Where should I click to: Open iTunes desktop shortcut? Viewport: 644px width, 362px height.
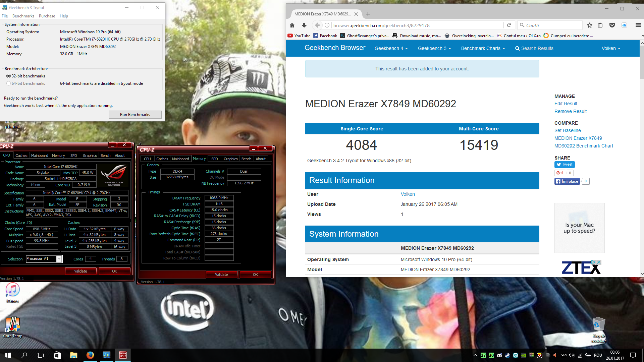pos(12,292)
